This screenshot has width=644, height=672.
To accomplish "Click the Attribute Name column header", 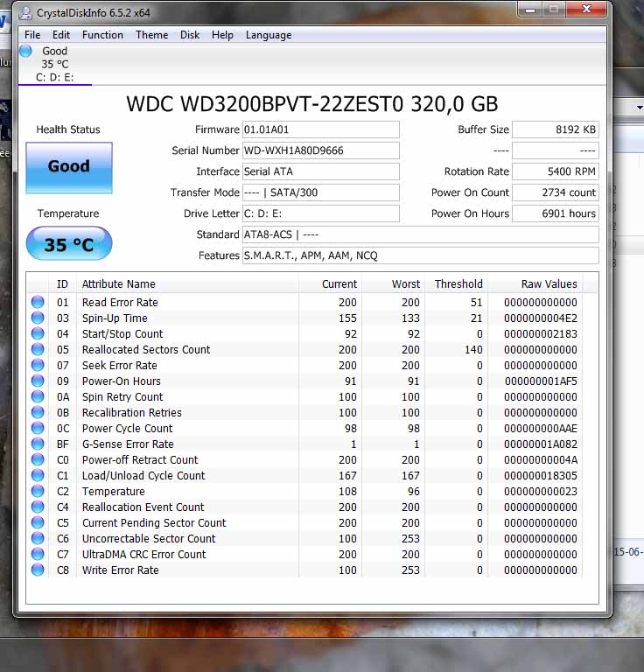I will coord(187,284).
